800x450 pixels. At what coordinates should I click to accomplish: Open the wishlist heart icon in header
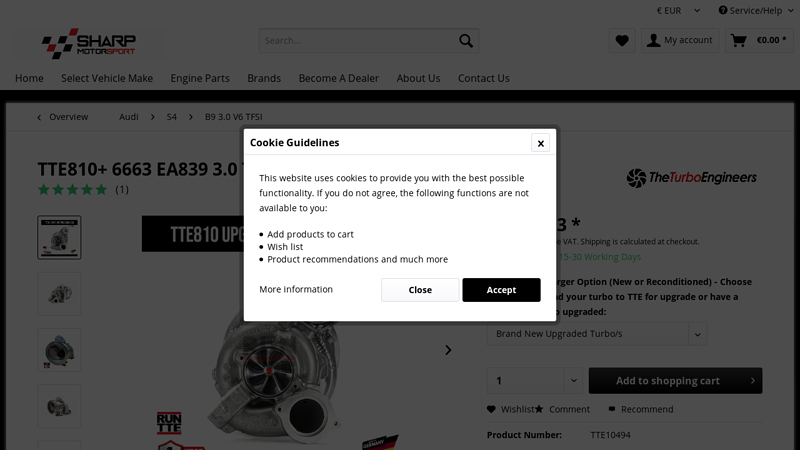click(622, 41)
